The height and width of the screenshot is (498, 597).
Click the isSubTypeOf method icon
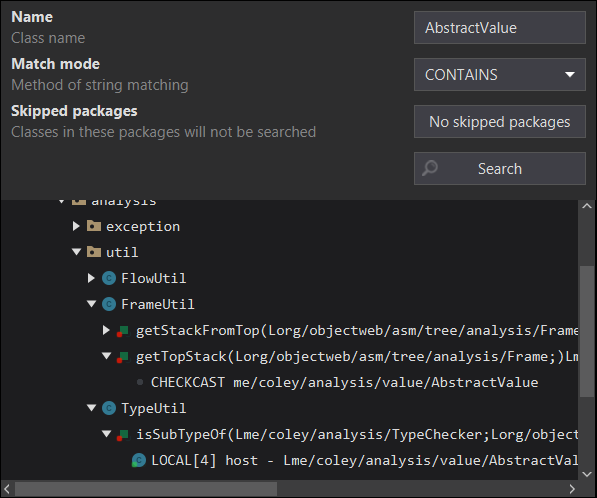[x=123, y=435]
